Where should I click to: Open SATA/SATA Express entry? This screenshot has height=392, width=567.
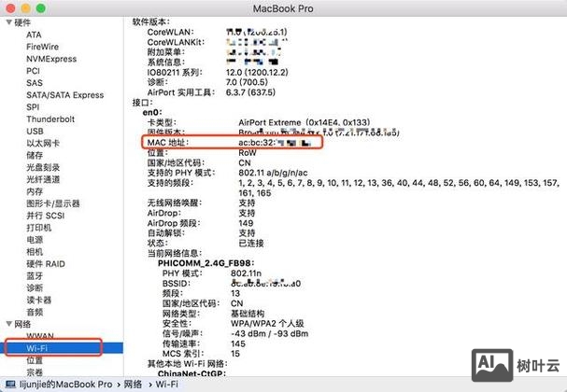click(65, 95)
